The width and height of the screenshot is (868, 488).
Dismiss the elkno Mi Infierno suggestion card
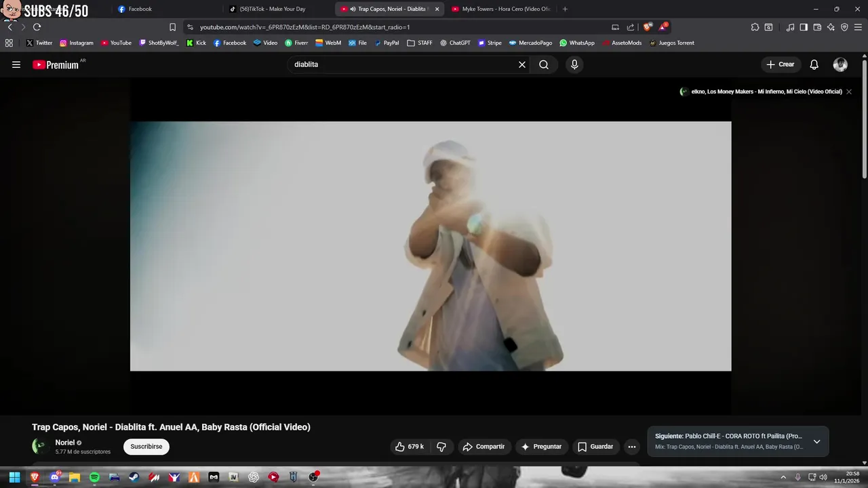click(849, 91)
